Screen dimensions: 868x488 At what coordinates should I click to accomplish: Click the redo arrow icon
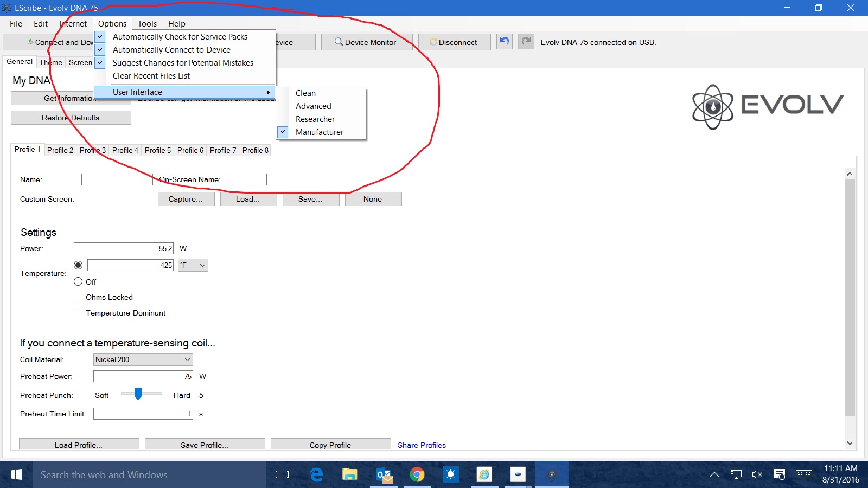click(x=526, y=42)
